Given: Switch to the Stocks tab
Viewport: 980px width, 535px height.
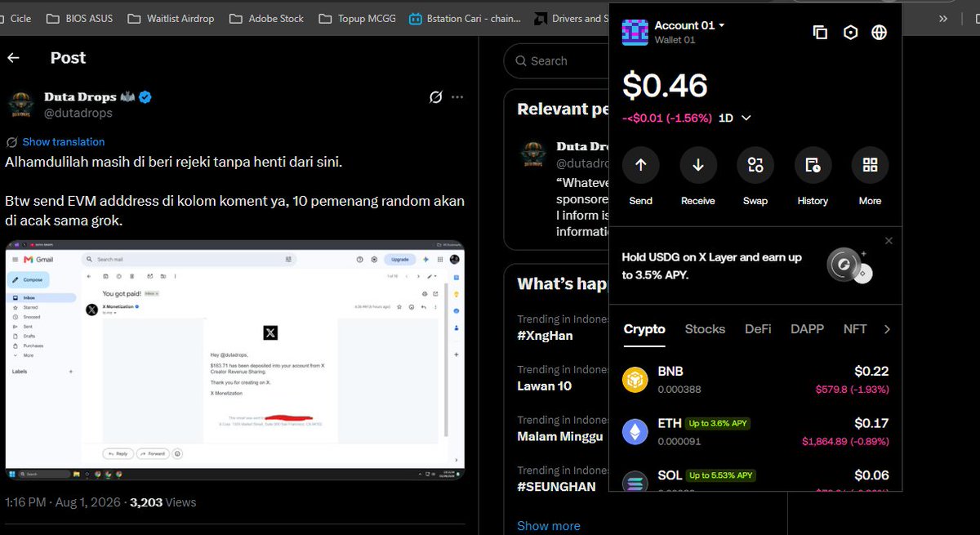Looking at the screenshot, I should tap(705, 329).
